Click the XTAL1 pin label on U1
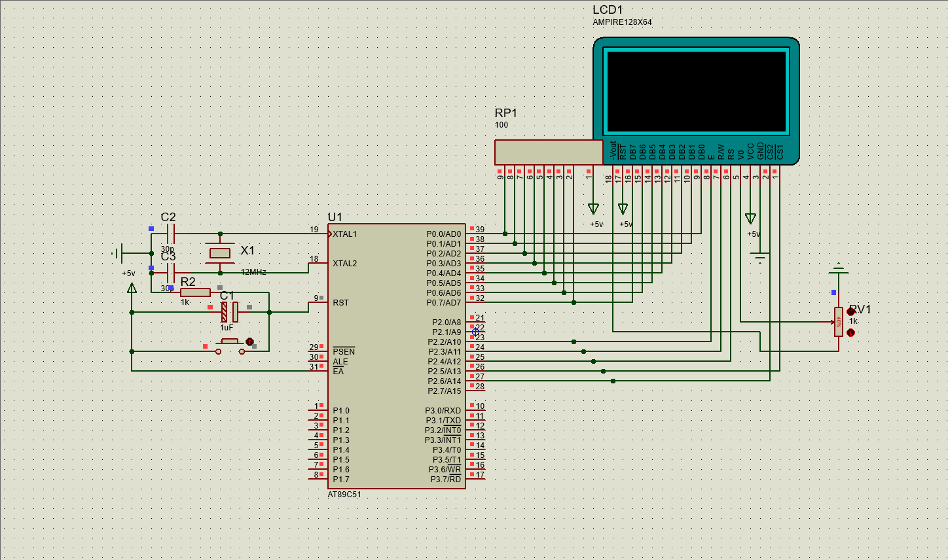This screenshot has width=948, height=560. (x=345, y=234)
